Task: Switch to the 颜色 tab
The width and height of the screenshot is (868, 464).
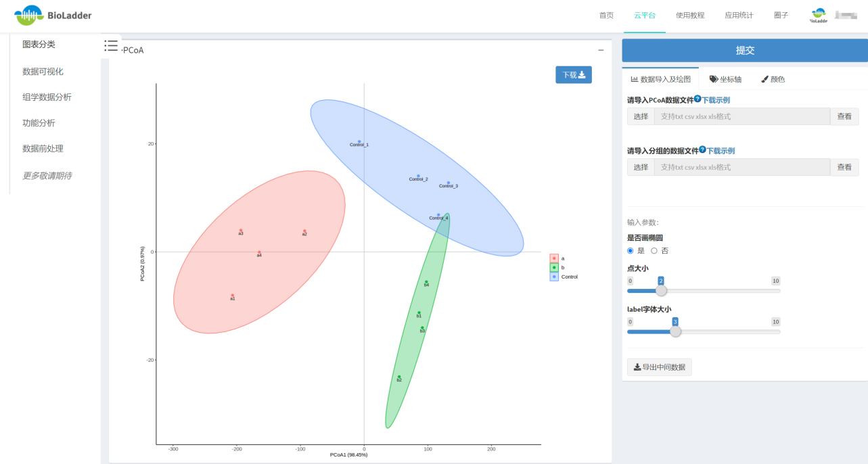Action: click(x=773, y=79)
